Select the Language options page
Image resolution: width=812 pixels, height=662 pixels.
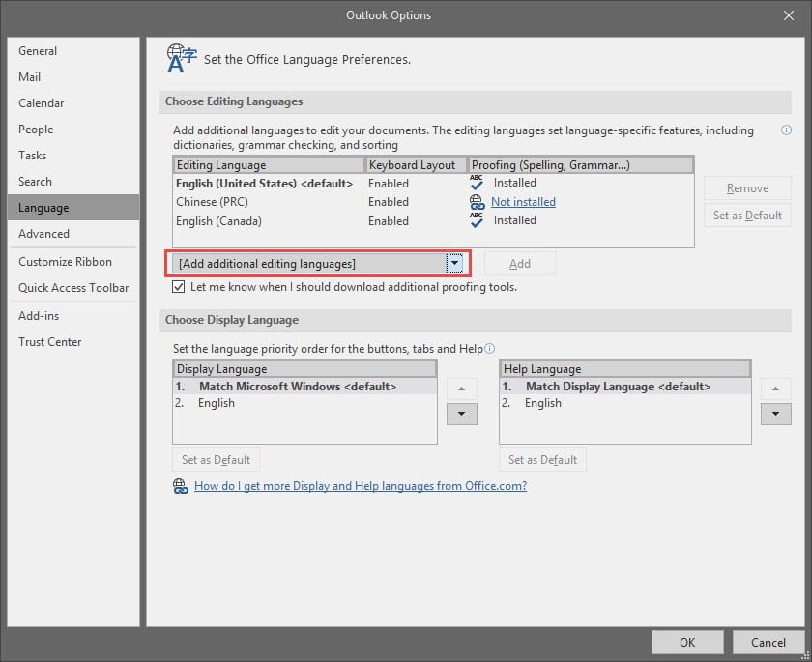pyautogui.click(x=73, y=208)
